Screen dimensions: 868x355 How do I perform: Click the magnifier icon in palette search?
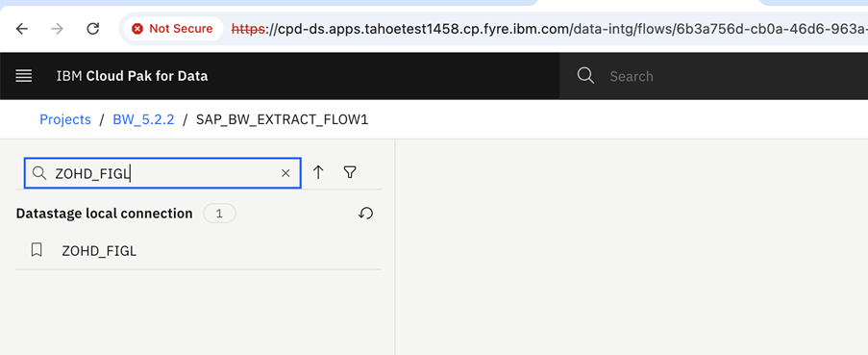tap(39, 173)
